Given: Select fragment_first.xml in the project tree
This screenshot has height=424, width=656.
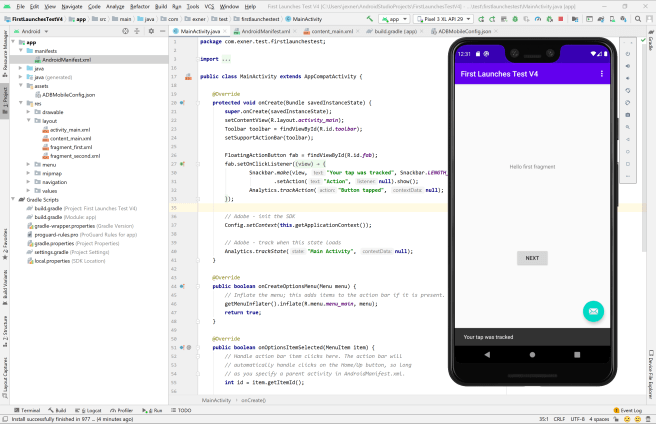Looking at the screenshot, I should 70,147.
